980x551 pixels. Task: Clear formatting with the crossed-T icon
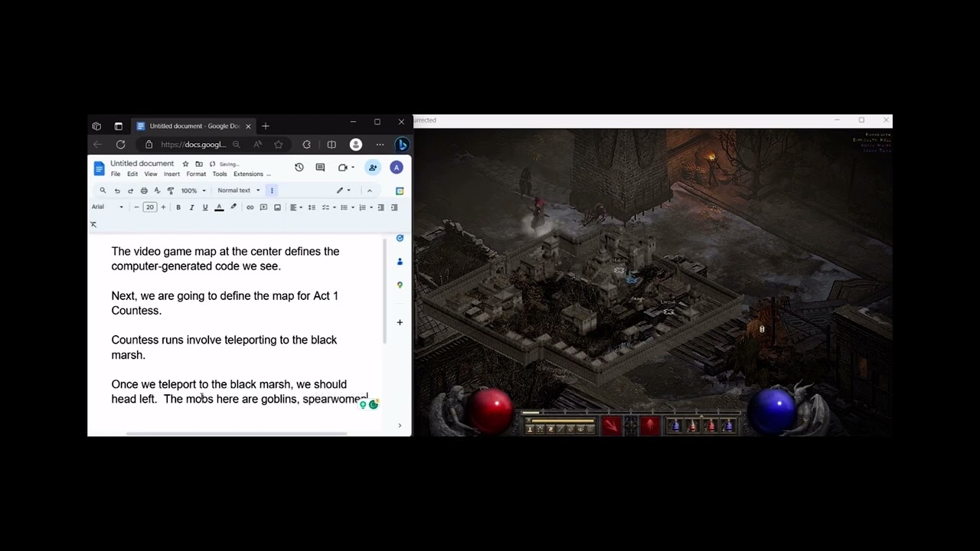[x=93, y=224]
